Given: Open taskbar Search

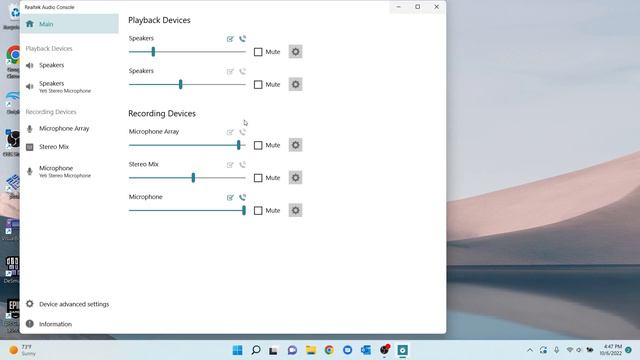Looking at the screenshot, I should coord(256,350).
